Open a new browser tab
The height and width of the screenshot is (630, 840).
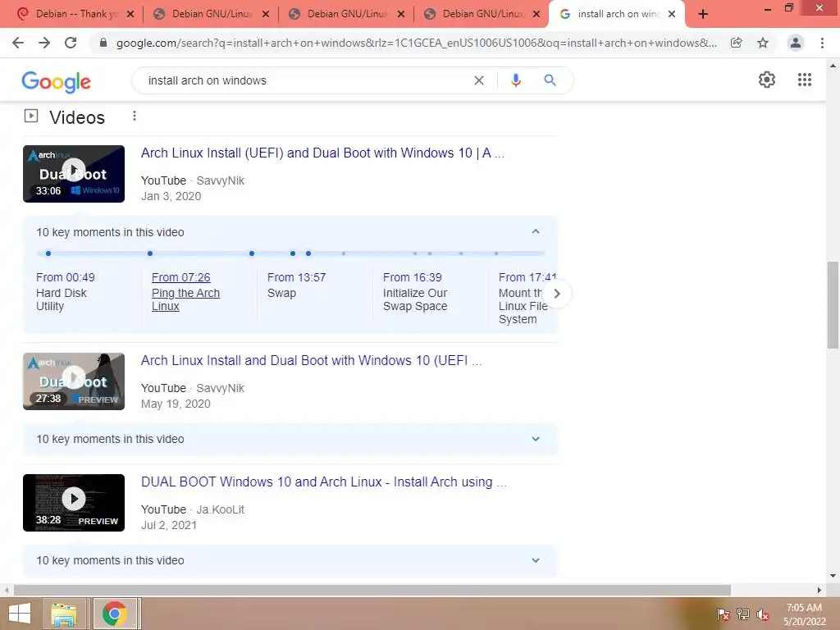[703, 14]
